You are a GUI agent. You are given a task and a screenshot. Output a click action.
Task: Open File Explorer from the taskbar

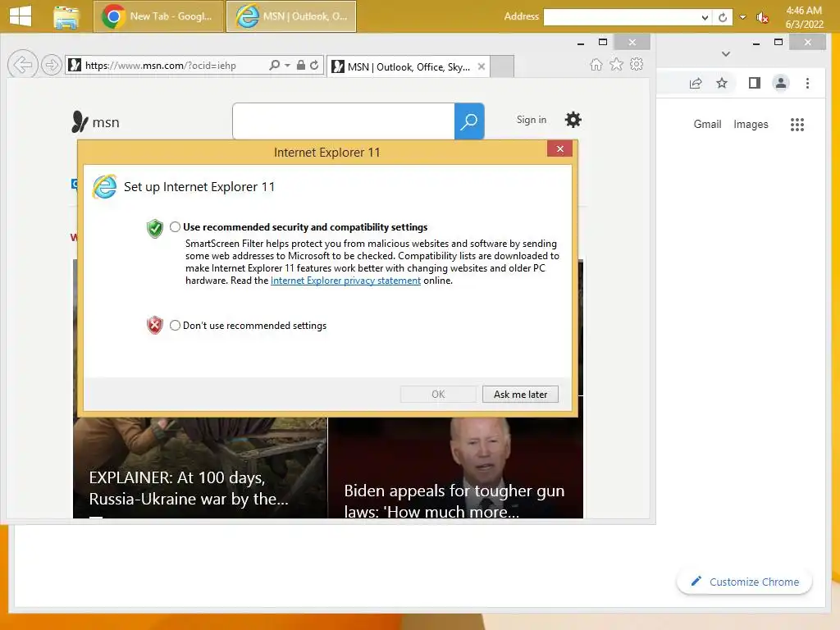(66, 16)
